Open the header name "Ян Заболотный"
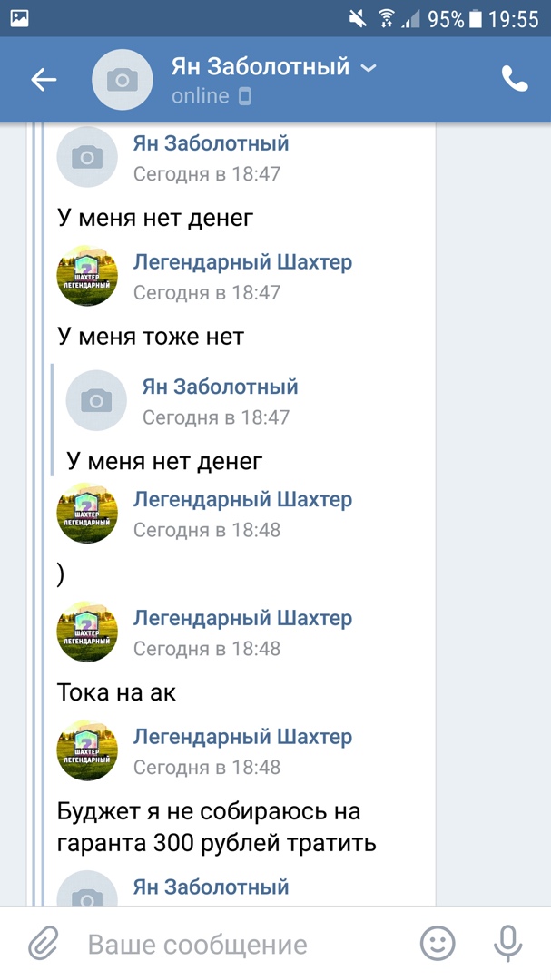This screenshot has height=980, width=551. [x=260, y=67]
